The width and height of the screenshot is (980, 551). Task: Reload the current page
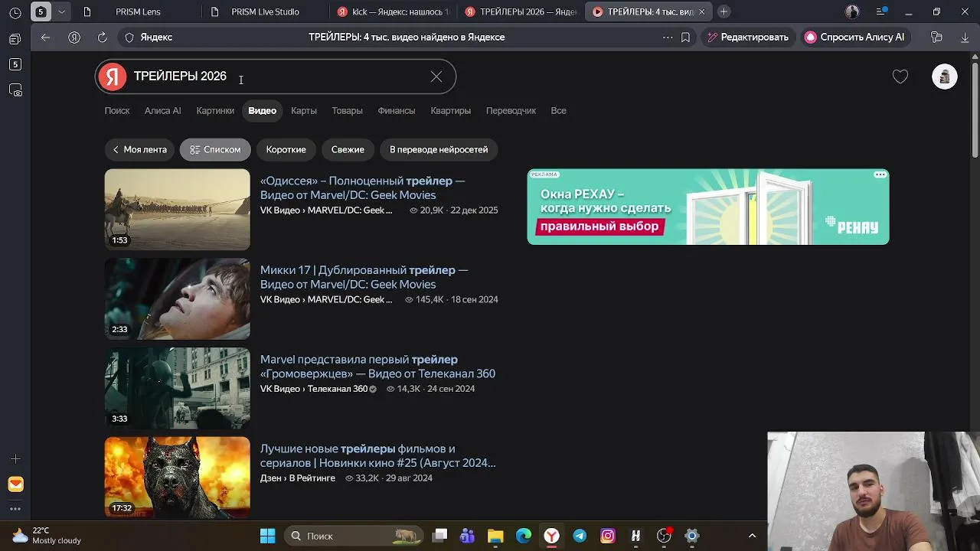(x=102, y=37)
